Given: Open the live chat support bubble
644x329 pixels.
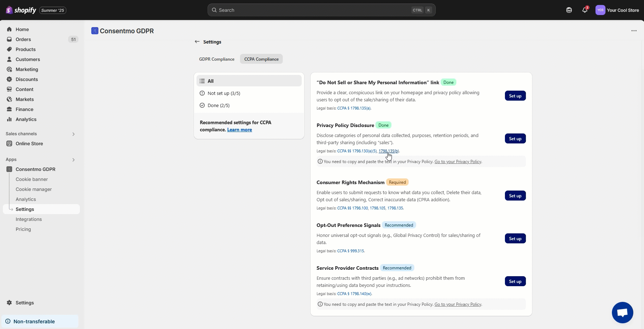Looking at the screenshot, I should [x=622, y=313].
